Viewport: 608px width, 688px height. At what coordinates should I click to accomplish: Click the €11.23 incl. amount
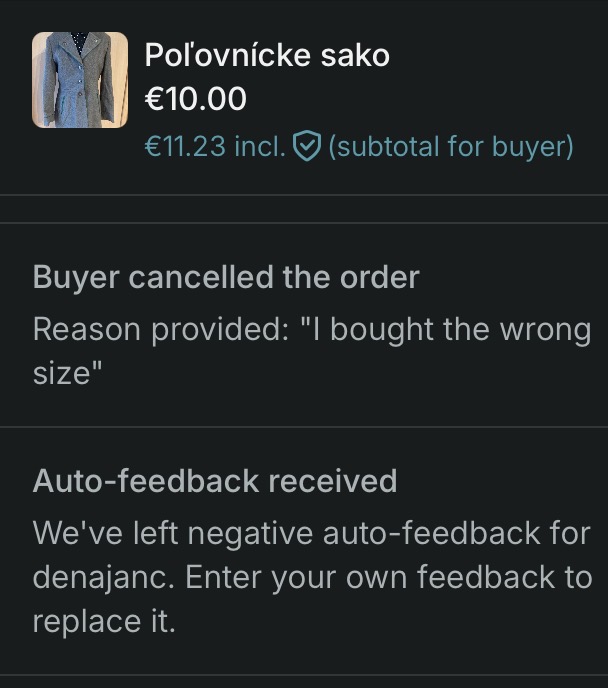[215, 146]
